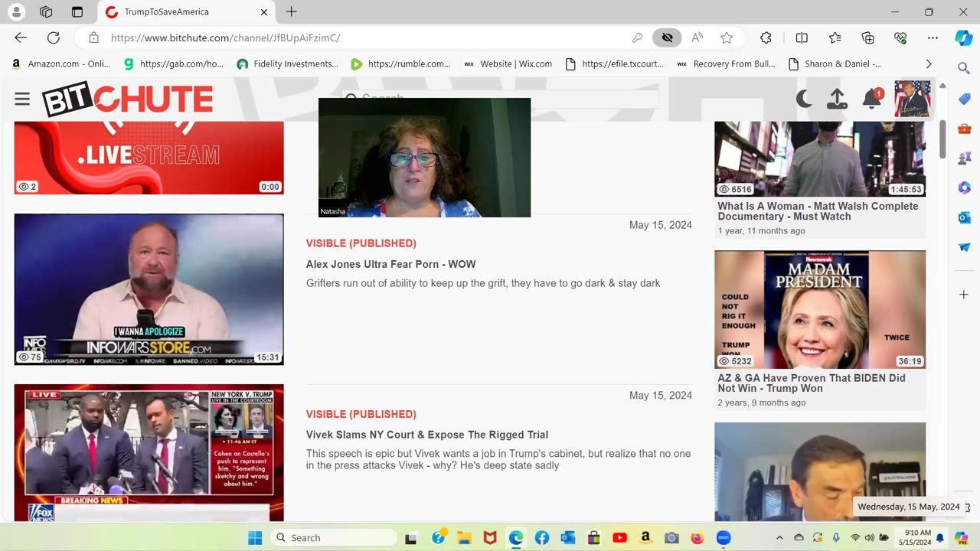The height and width of the screenshot is (551, 980).
Task: Add this page to favorites star
Action: tap(727, 37)
